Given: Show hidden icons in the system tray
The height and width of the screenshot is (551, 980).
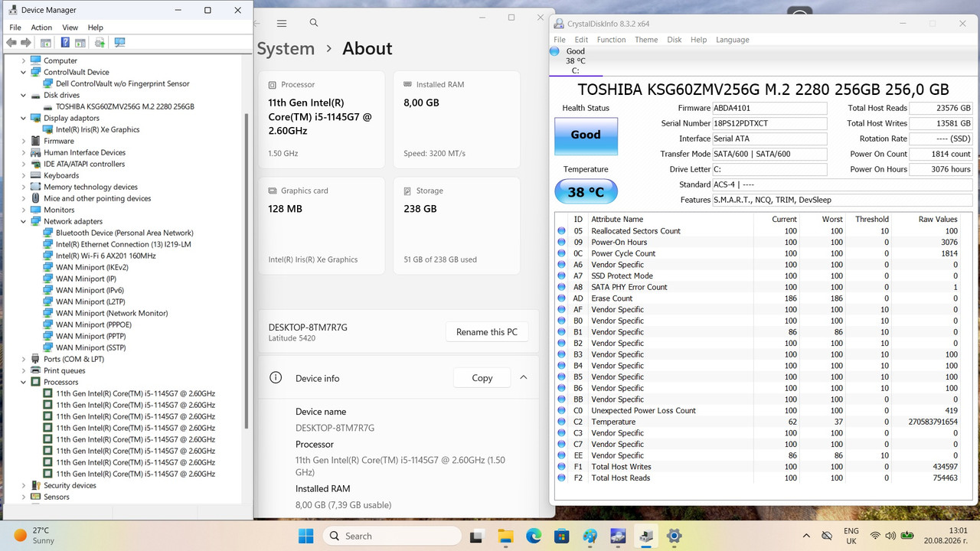Looking at the screenshot, I should click(806, 536).
